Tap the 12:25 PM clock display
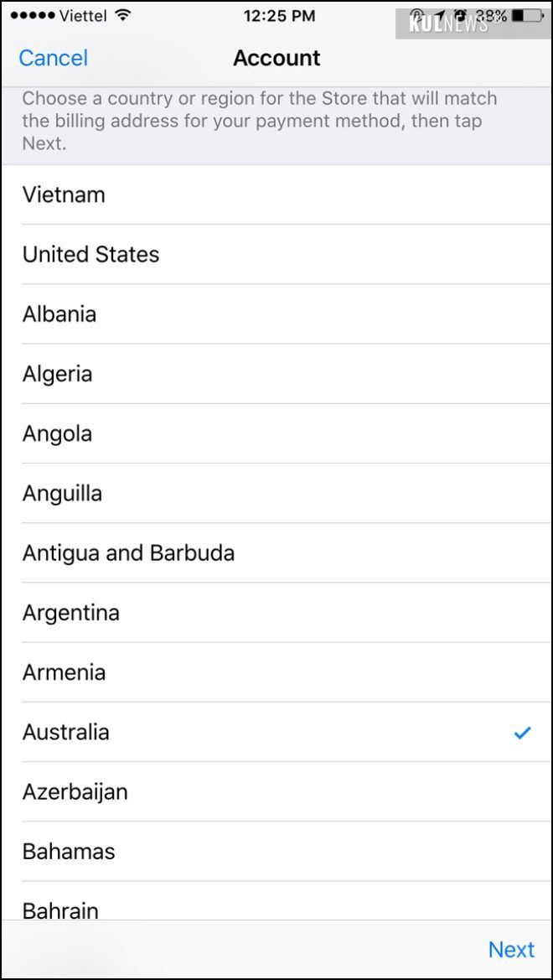This screenshot has width=553, height=980. pyautogui.click(x=281, y=14)
